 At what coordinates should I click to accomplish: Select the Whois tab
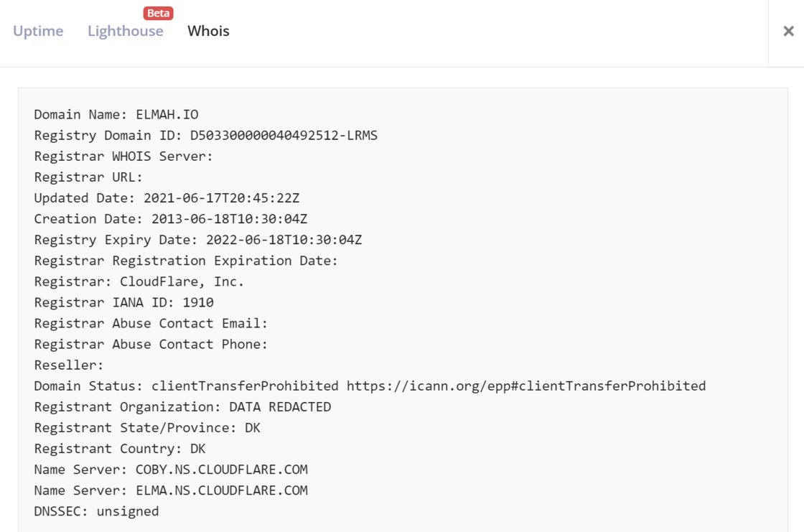(208, 32)
